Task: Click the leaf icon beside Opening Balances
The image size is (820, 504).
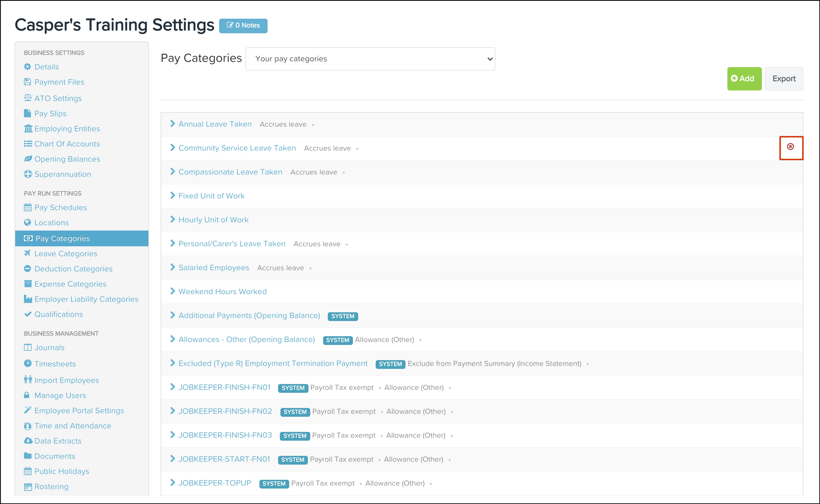Action: [x=28, y=159]
